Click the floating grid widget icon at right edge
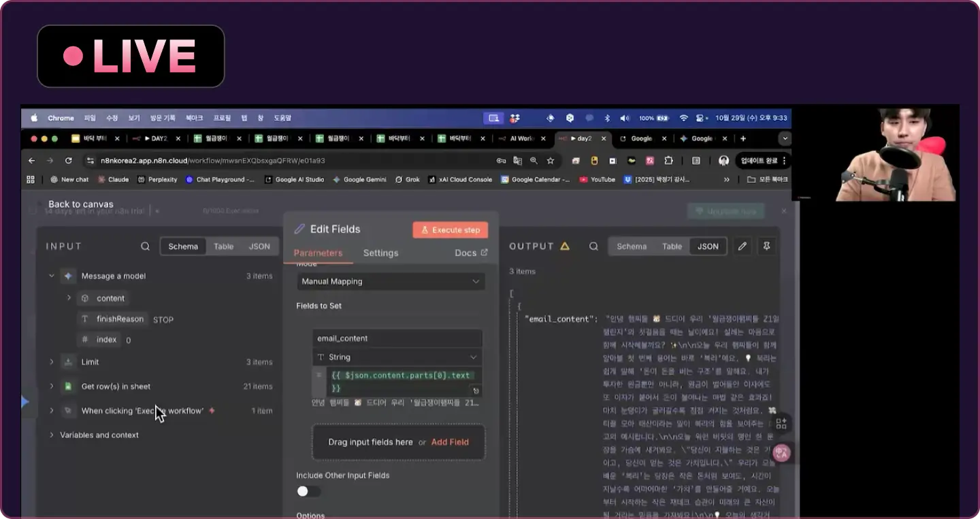Image resolution: width=980 pixels, height=519 pixels. point(781,423)
